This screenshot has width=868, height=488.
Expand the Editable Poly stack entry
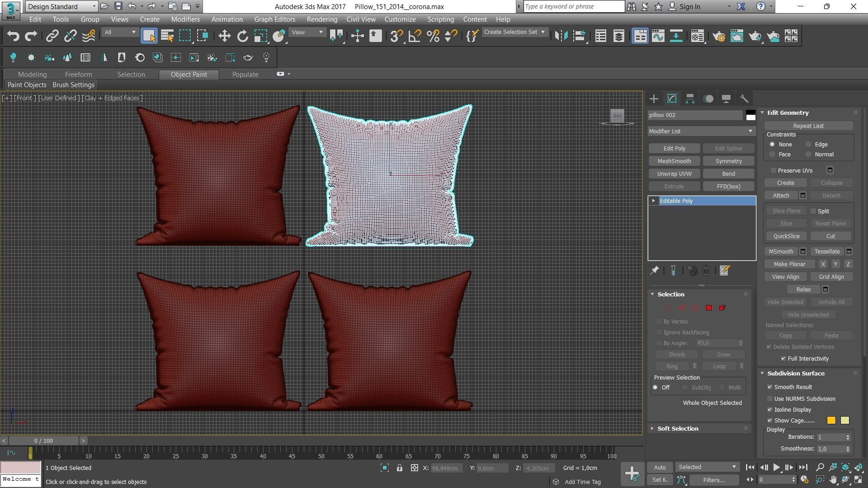coord(654,201)
